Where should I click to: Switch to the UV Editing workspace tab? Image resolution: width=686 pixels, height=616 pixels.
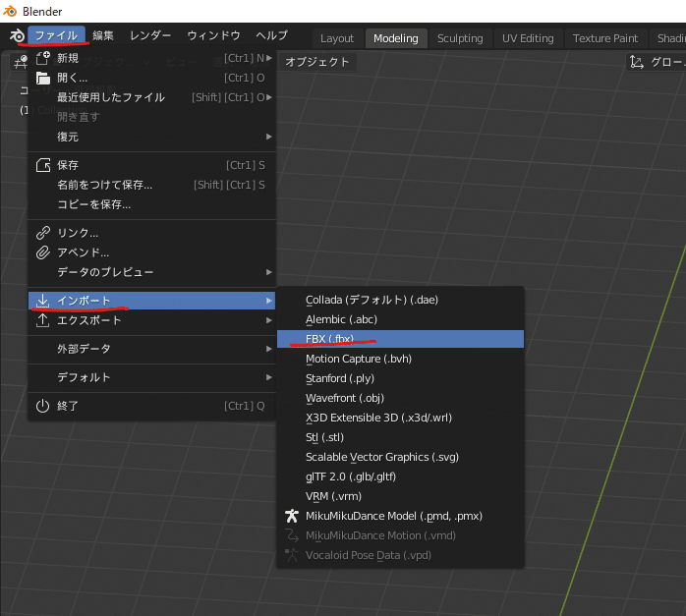(x=528, y=38)
